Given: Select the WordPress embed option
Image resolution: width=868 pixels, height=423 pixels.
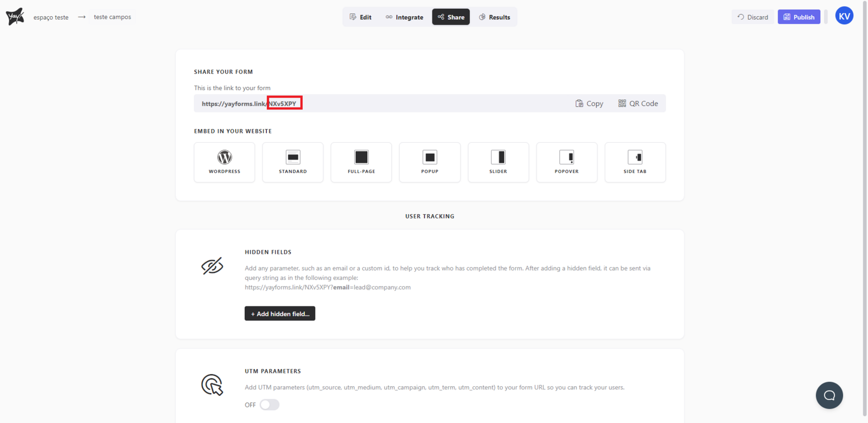Looking at the screenshot, I should click(x=225, y=162).
